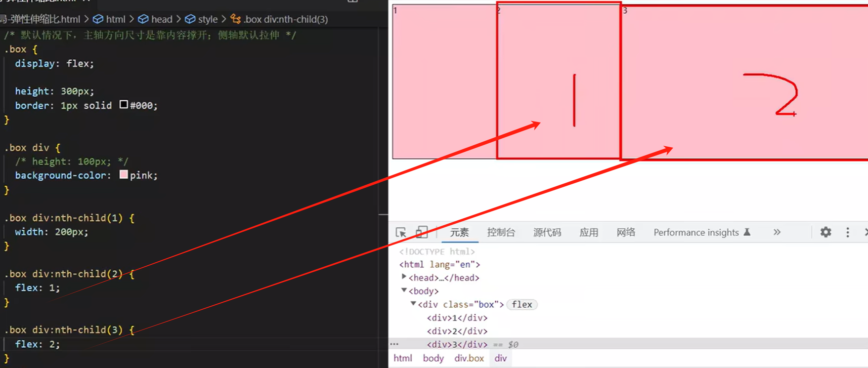Click the .box div:nth-child(2) selector
The height and width of the screenshot is (368, 868).
(63, 274)
